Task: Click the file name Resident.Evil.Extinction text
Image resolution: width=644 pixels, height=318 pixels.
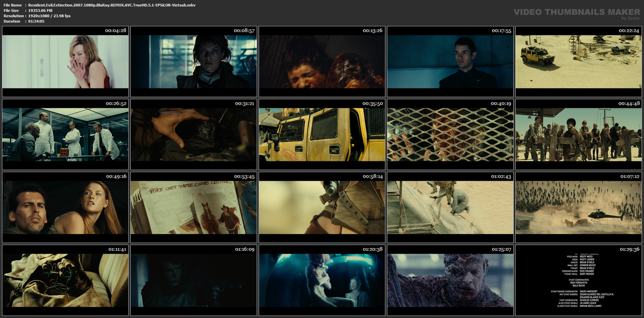Action: click(112, 5)
